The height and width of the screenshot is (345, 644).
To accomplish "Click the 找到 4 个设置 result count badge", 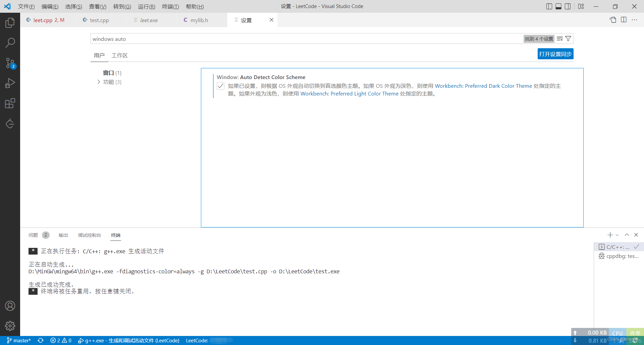I will [x=539, y=39].
